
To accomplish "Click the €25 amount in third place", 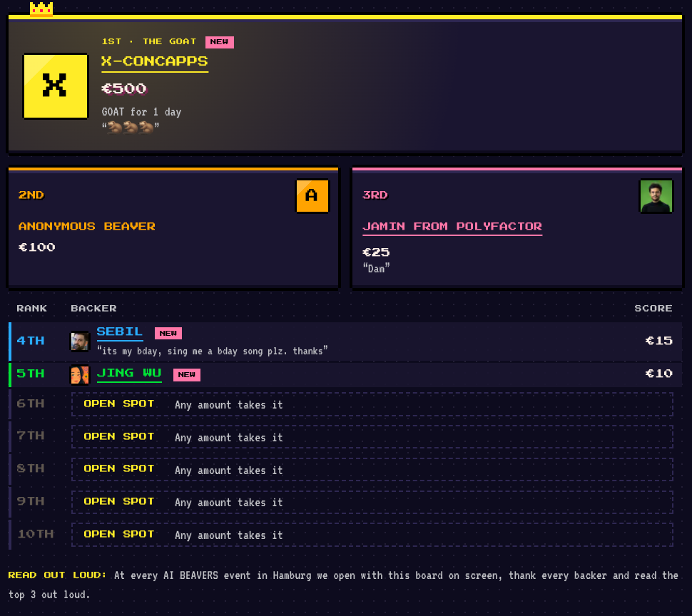I will coord(376,252).
